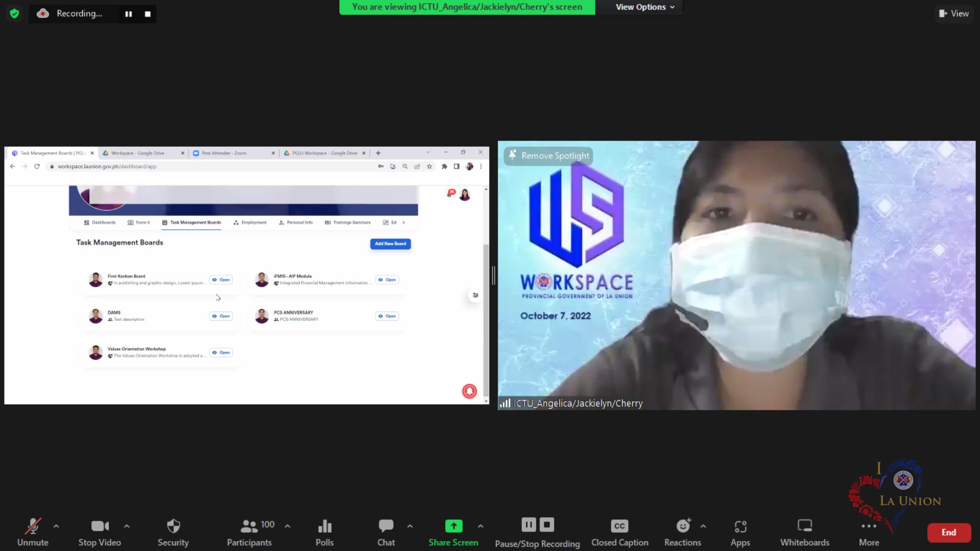Go back in the shared browser
Screen dimensions: 980x551
[x=12, y=166]
